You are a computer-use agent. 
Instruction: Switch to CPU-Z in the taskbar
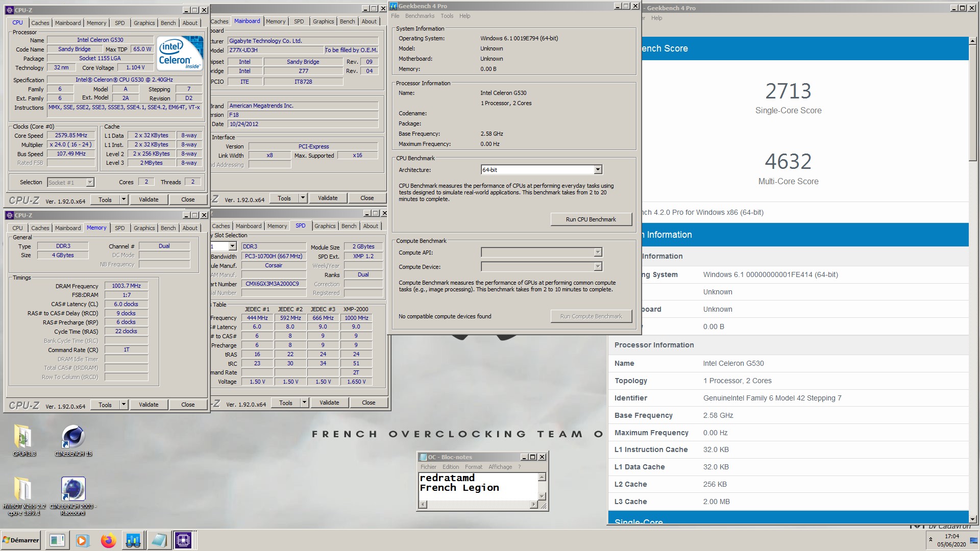183,540
